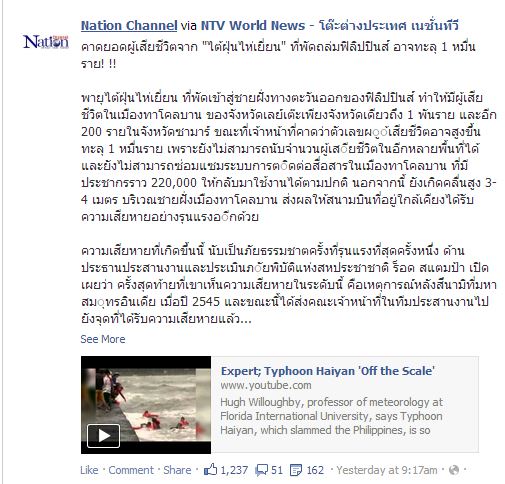Click the Nation logo profile picture
505x484 pixels.
coord(46,42)
